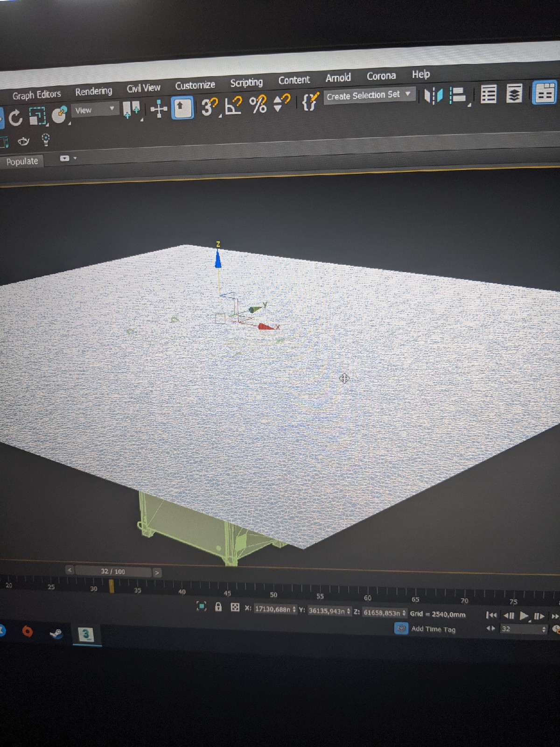Toggle the 3D Snaps button
The image size is (560, 747).
coord(210,106)
